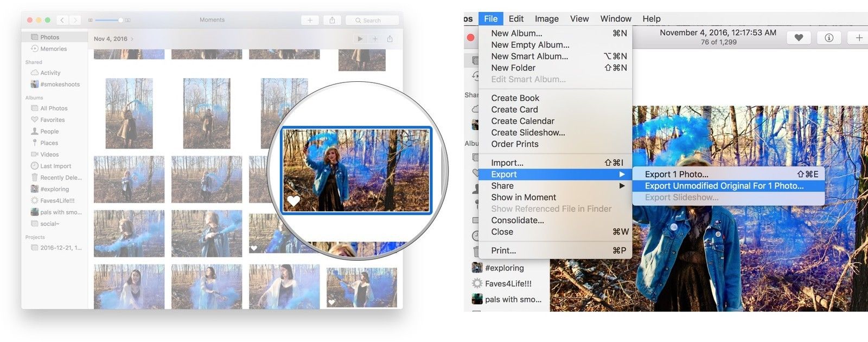Adjust the thumbnail zoom slider
The image size is (868, 342).
(120, 20)
